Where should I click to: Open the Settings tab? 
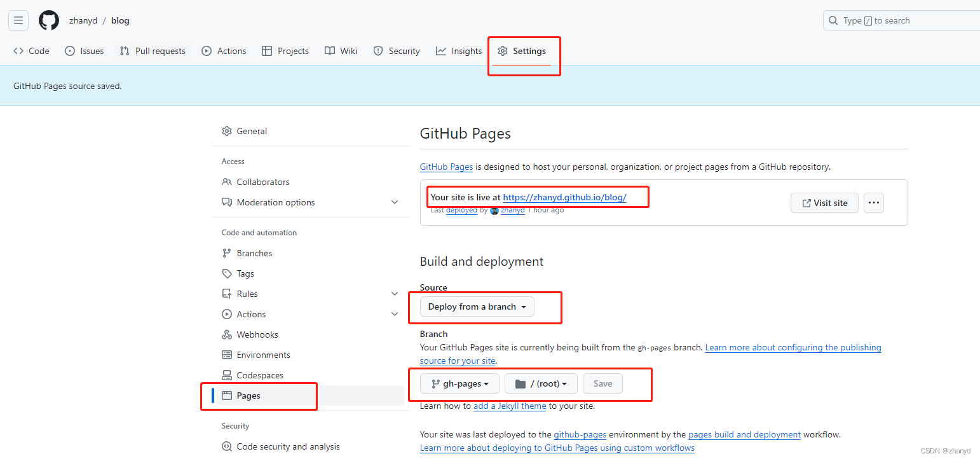[x=522, y=51]
